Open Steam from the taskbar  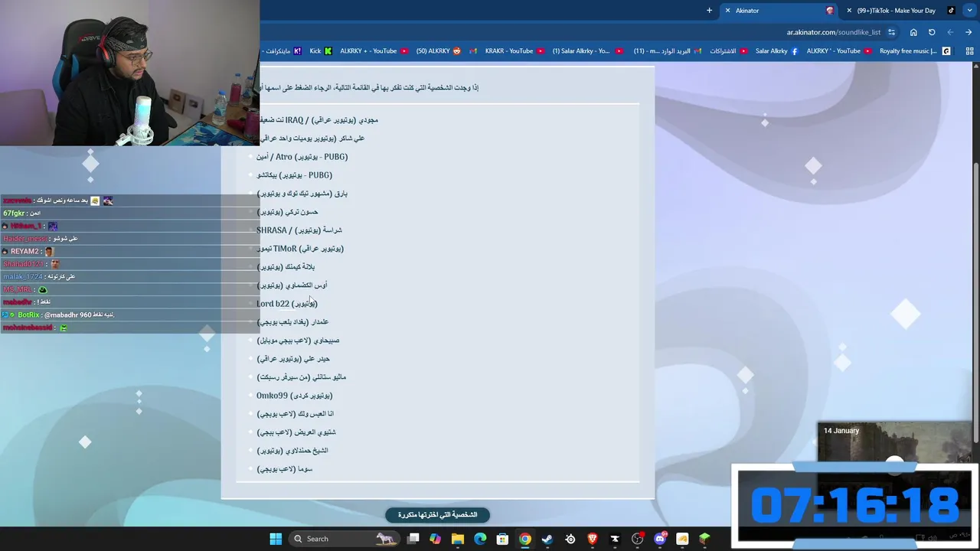click(547, 539)
